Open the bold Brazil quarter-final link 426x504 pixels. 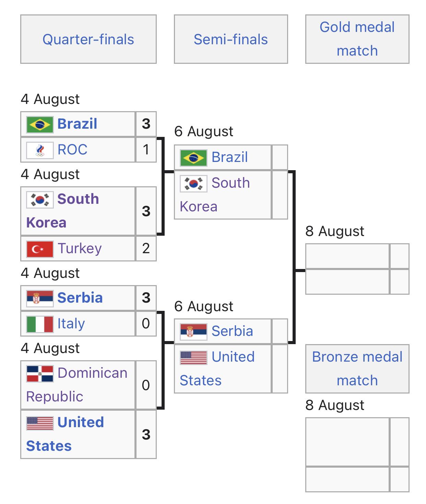[77, 124]
